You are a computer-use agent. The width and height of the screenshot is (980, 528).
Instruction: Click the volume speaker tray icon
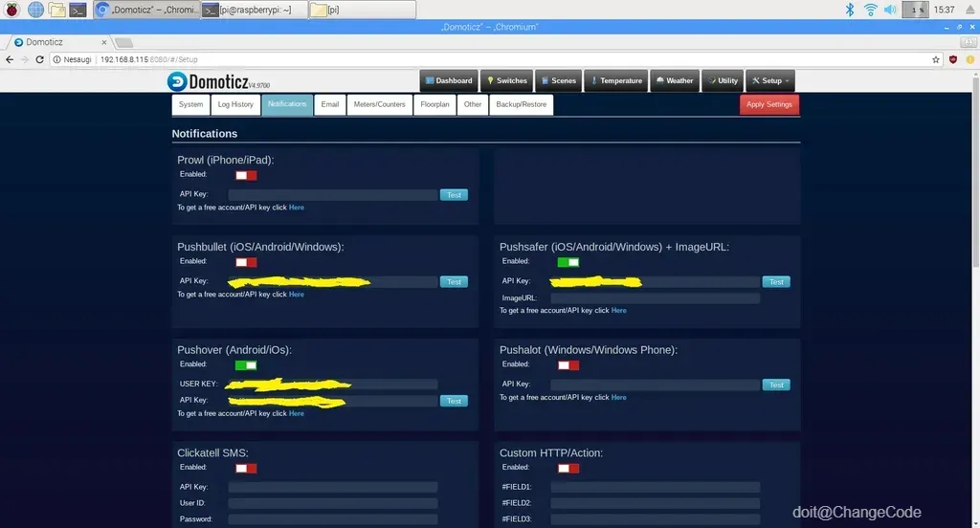[890, 10]
